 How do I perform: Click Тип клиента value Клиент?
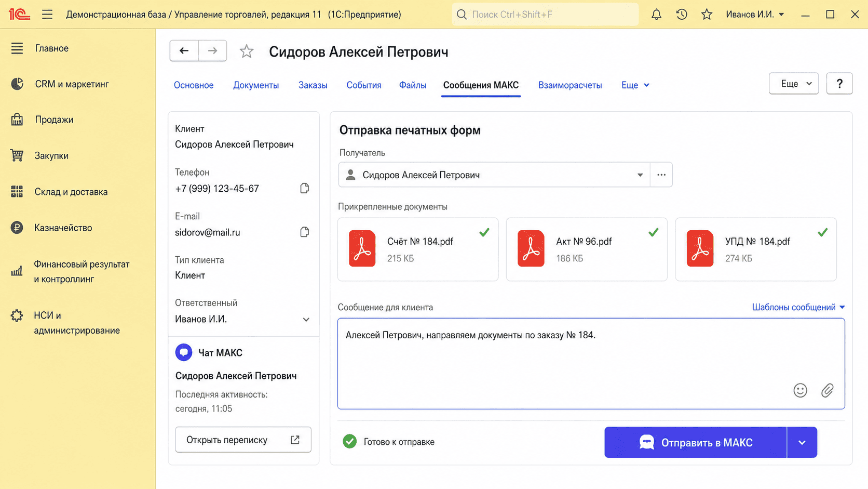click(190, 275)
